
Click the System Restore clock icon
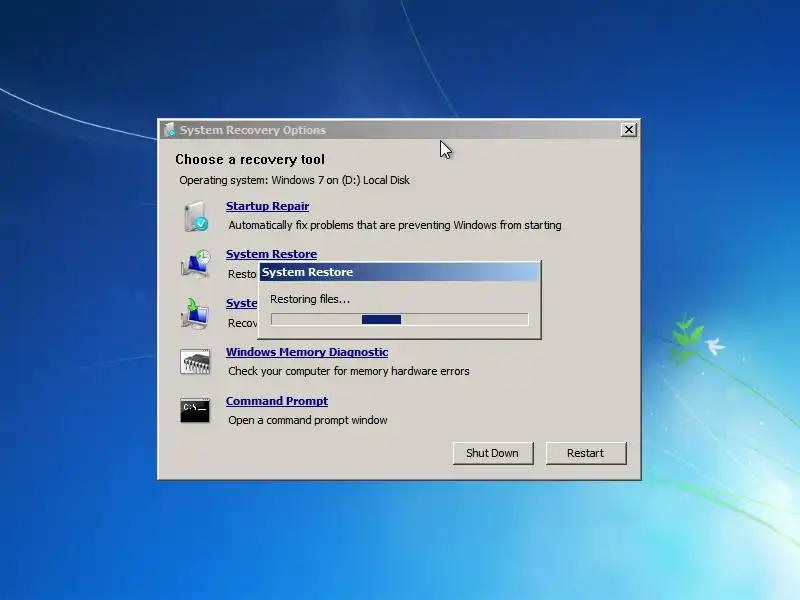tap(195, 263)
